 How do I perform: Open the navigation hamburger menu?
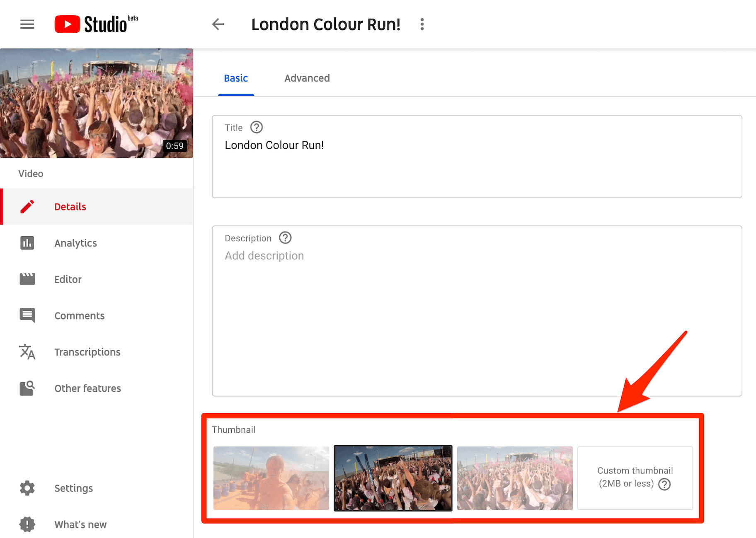point(27,24)
